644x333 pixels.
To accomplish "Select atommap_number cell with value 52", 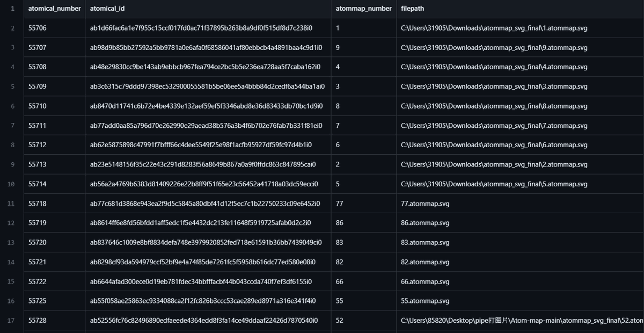I will (363, 321).
